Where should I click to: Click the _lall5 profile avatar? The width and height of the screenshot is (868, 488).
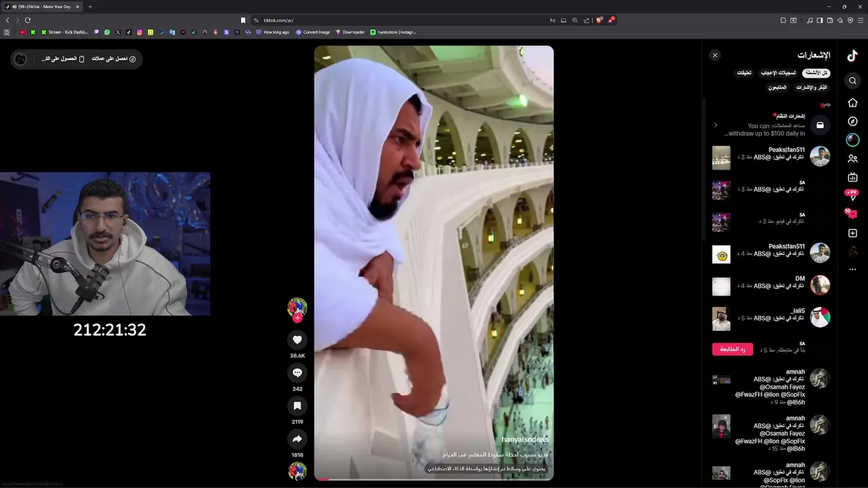[820, 317]
